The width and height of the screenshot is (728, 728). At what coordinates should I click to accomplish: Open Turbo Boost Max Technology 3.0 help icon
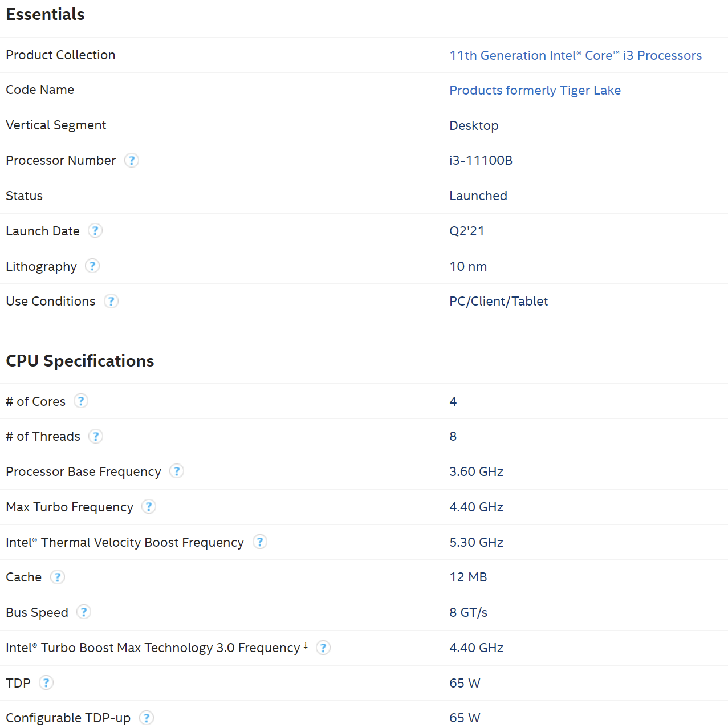pos(323,648)
